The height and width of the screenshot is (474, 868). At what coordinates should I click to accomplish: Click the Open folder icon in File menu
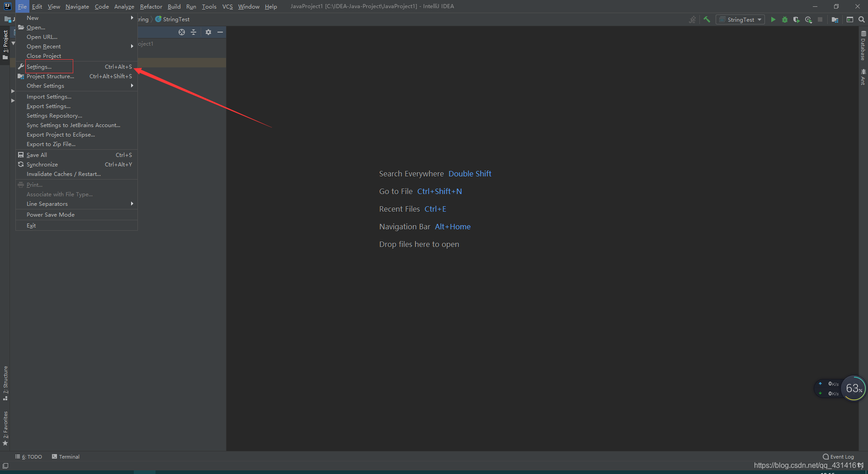pos(21,27)
